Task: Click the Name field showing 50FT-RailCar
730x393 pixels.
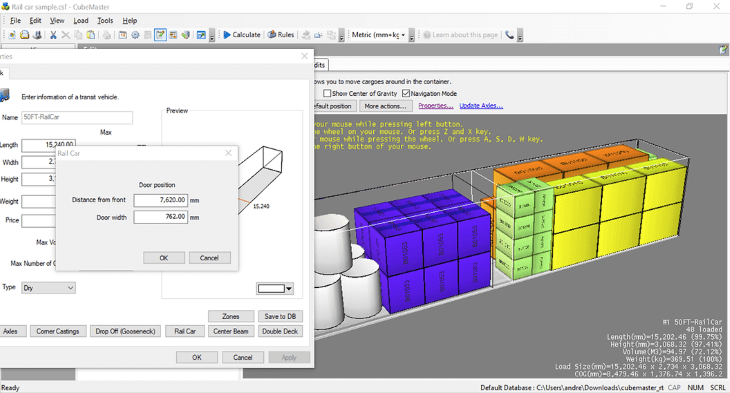Action: point(77,117)
